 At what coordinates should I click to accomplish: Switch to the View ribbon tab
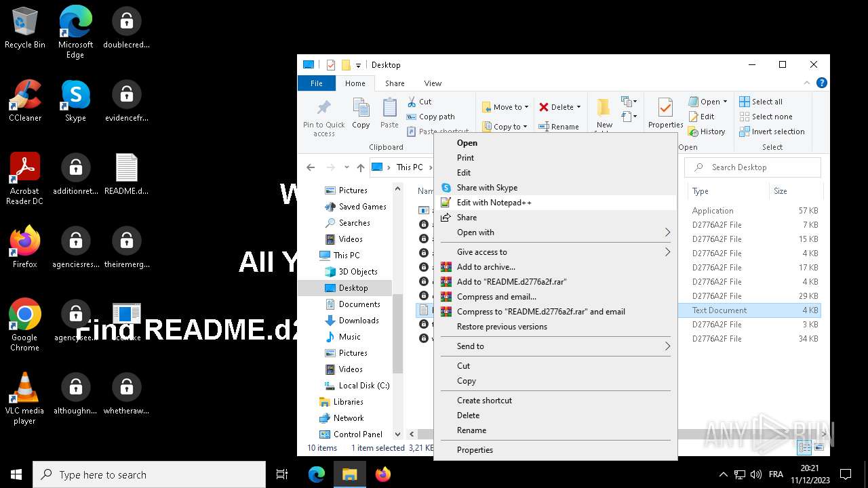(x=433, y=83)
